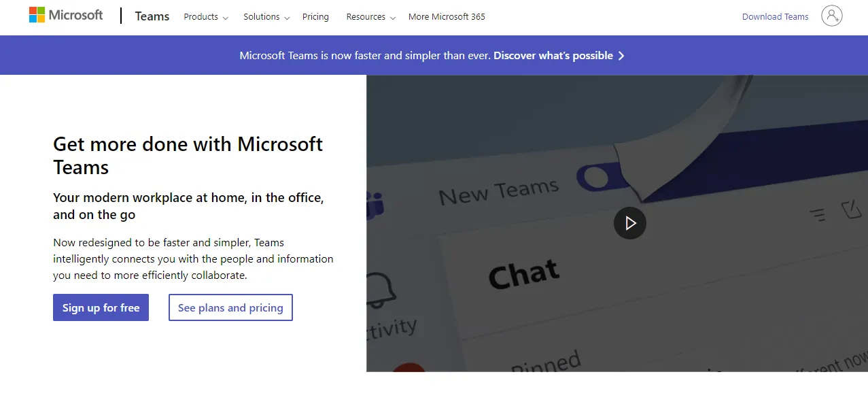Expand the Solutions dropdown menu
Viewport: 868px width, 402px height.
[x=266, y=17]
